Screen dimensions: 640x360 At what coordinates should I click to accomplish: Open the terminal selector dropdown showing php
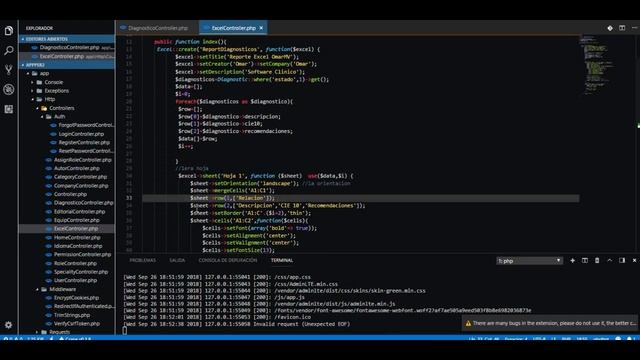pyautogui.click(x=529, y=261)
